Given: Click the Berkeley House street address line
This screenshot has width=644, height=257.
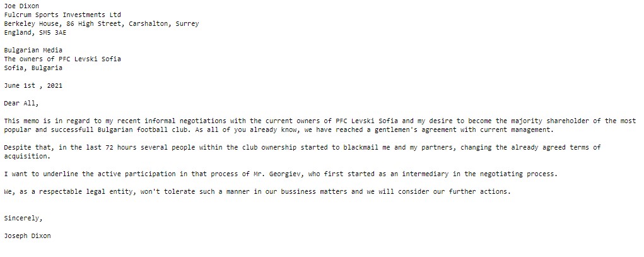Looking at the screenshot, I should click(101, 23).
